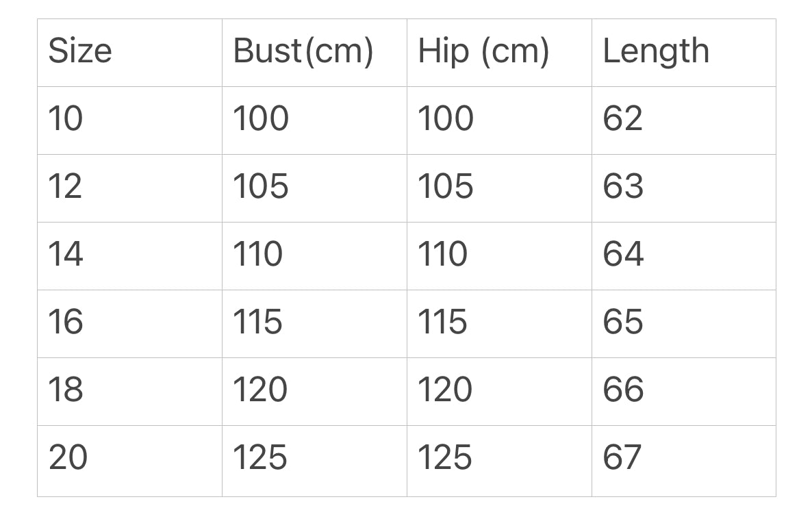Select bust value 105 cell
799x532 pixels.
pos(315,188)
